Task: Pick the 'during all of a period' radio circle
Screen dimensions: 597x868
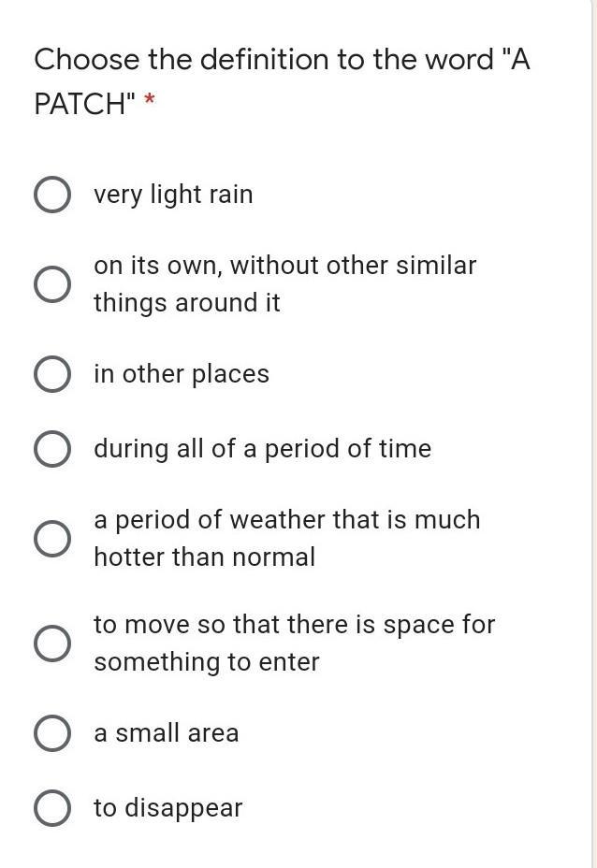Action: point(52,449)
